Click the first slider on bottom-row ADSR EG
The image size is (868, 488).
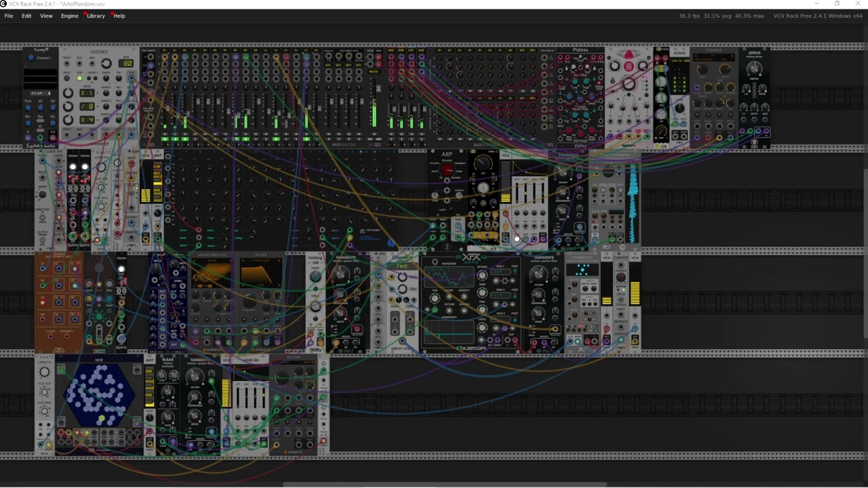click(238, 398)
